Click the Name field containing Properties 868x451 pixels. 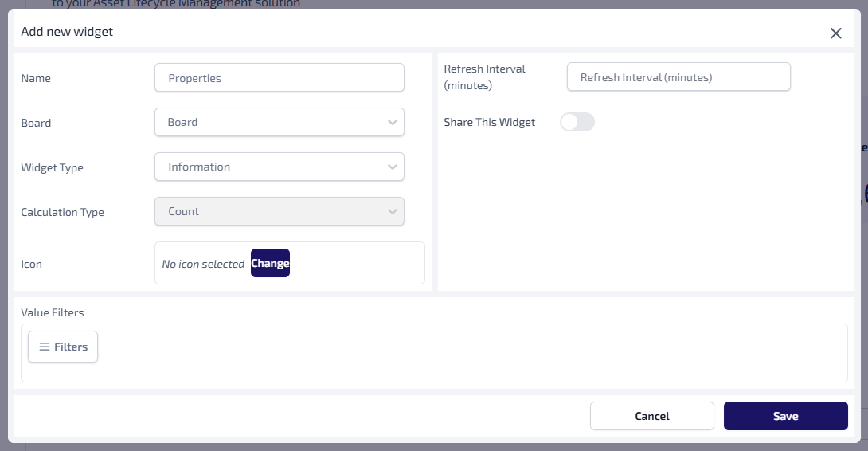279,78
